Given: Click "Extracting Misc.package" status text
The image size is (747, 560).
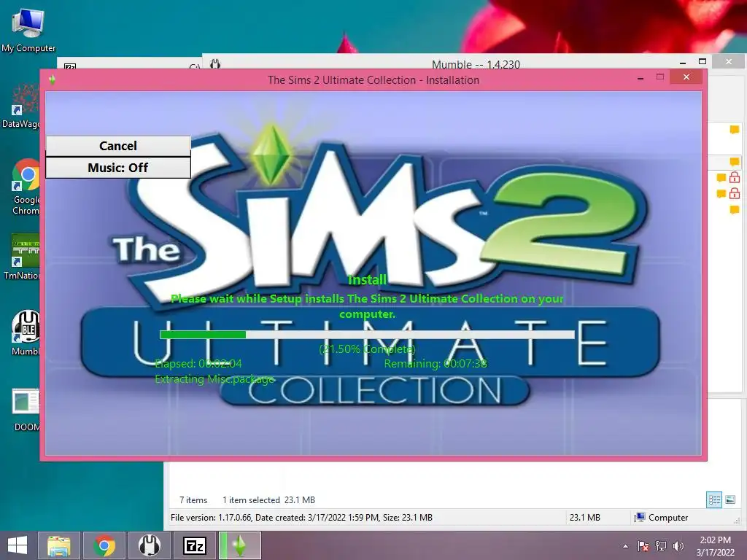Looking at the screenshot, I should (214, 379).
